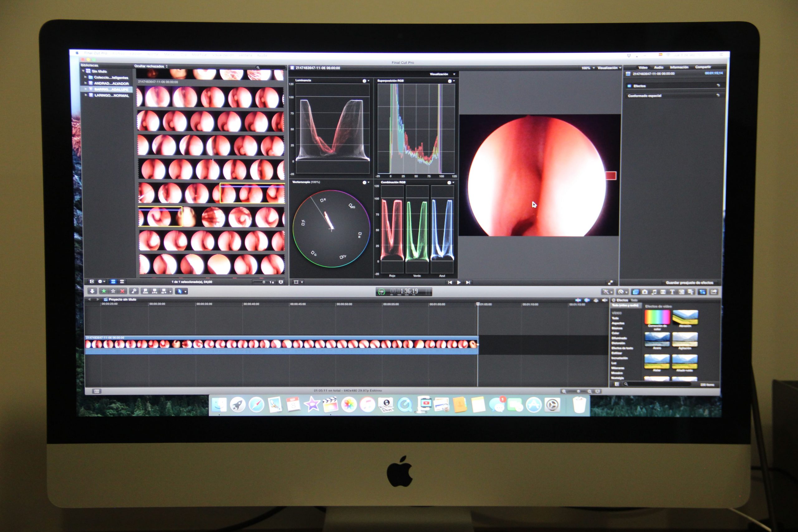Open the music and sound browser
The image size is (798, 532).
[654, 292]
